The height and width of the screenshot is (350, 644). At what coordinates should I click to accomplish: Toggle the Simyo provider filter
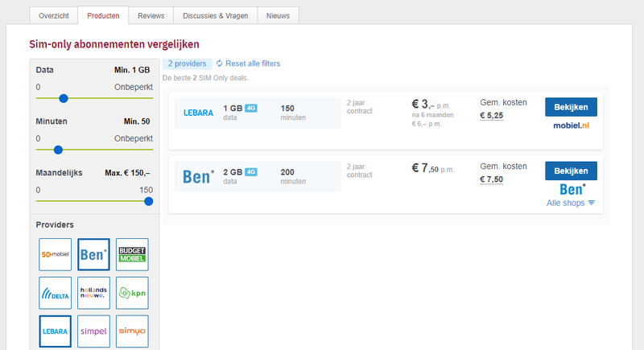point(132,331)
